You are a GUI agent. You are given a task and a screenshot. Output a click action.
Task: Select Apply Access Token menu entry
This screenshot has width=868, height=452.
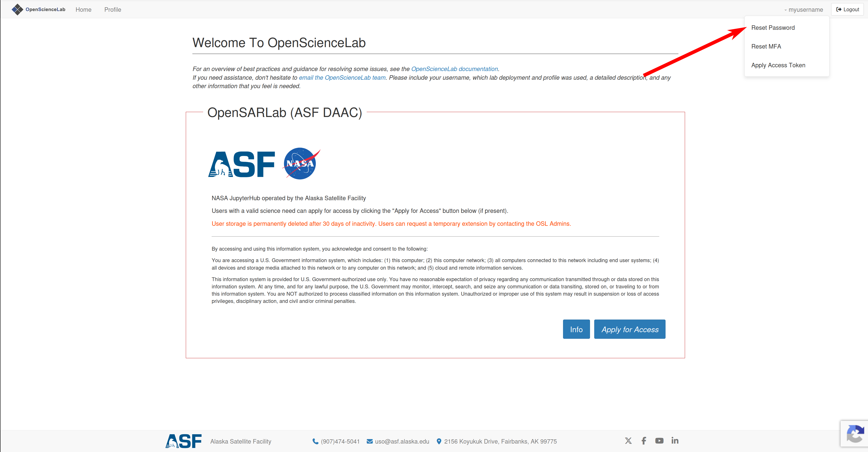[x=778, y=65]
